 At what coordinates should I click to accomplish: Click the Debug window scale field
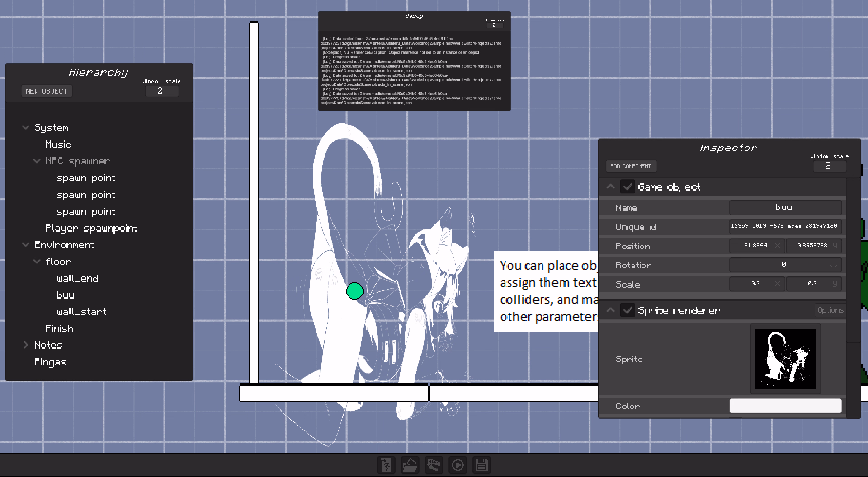click(495, 25)
